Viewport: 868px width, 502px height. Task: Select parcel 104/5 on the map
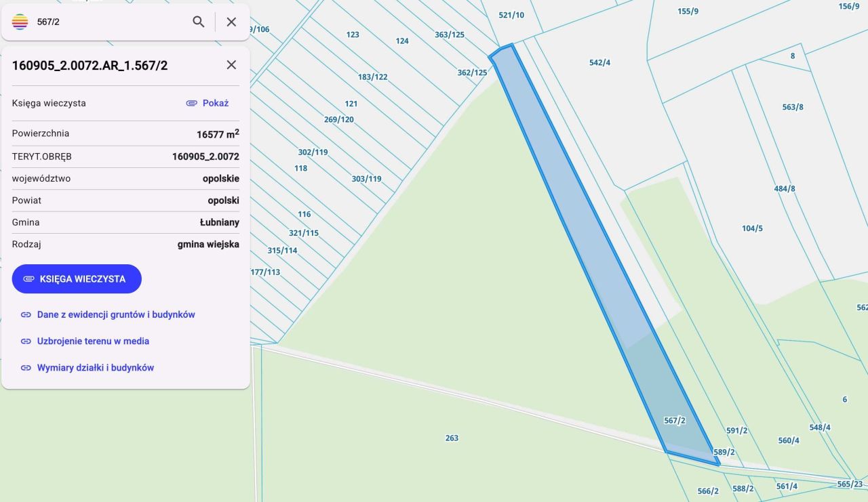click(x=752, y=228)
